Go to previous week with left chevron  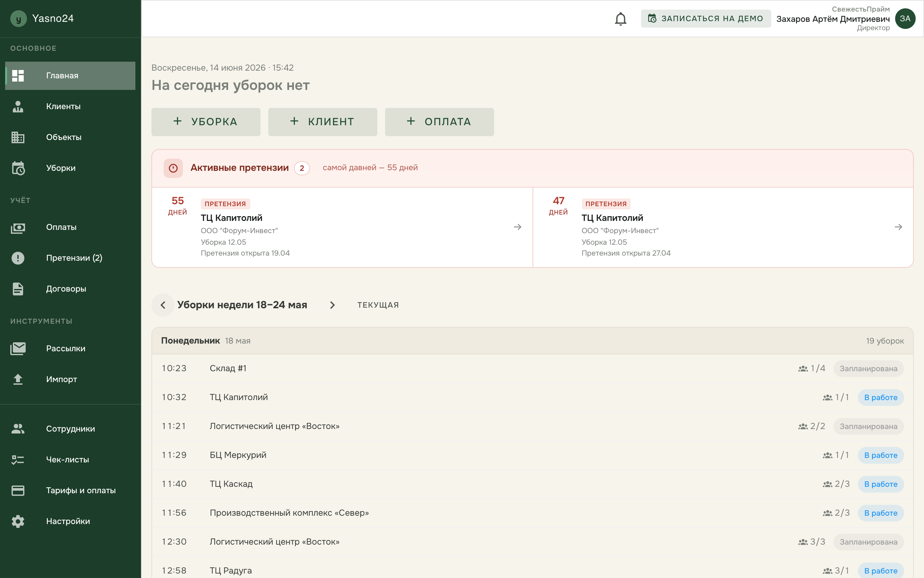point(163,305)
